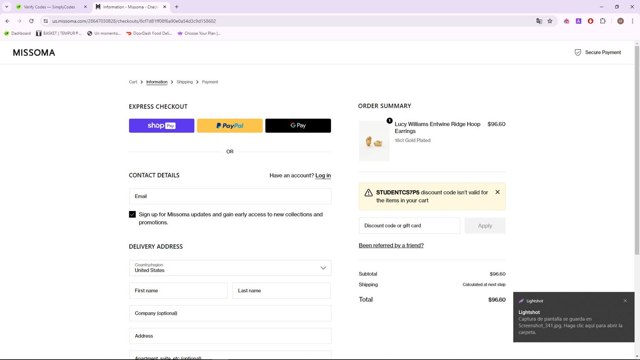640x360 pixels.
Task: Close the Verify Codes tab
Action: 85,7
